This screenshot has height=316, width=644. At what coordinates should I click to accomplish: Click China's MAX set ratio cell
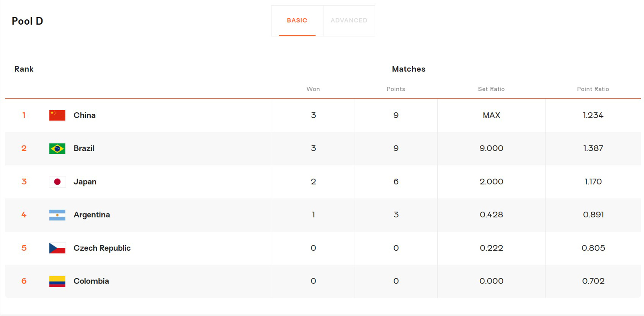pos(491,115)
